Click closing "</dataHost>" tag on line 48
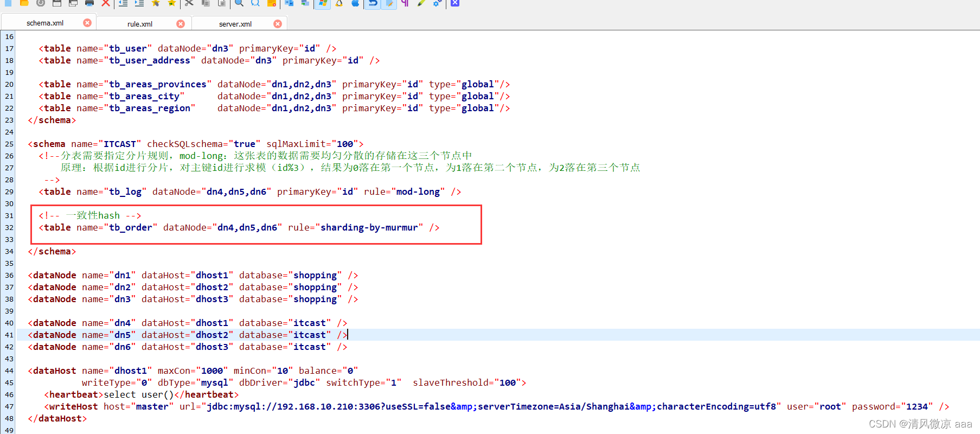The height and width of the screenshot is (434, 980). click(x=57, y=419)
